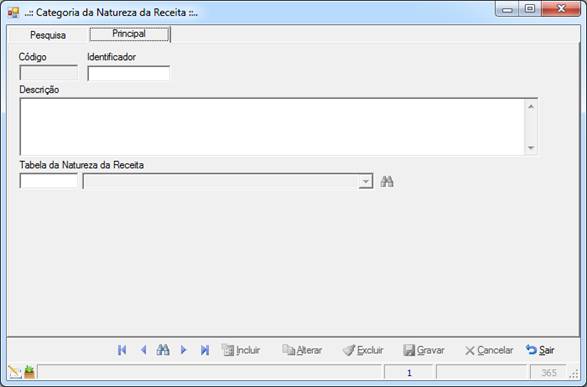
Task: Go to the first record
Action: pos(122,350)
